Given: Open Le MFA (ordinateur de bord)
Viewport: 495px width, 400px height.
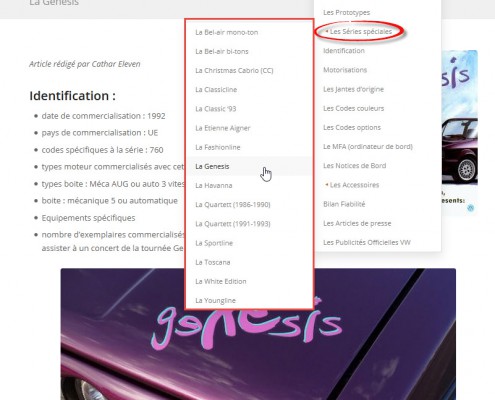Looking at the screenshot, I should coord(368,147).
